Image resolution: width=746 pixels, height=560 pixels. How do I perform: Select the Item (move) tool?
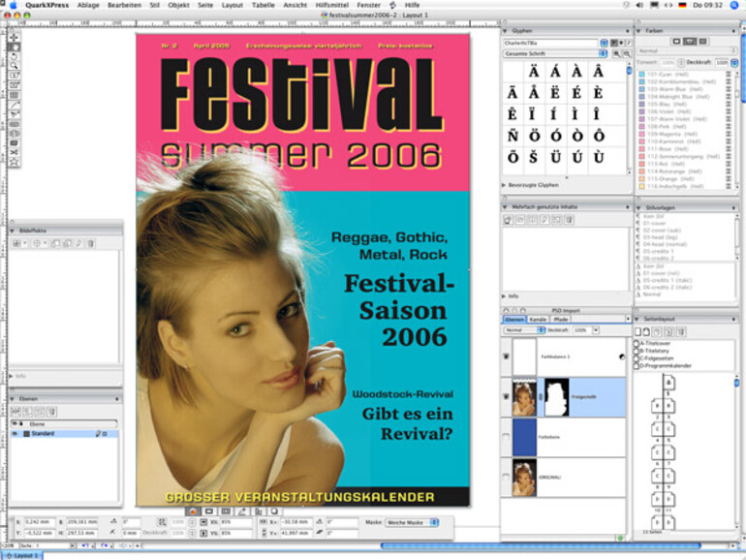tap(15, 37)
